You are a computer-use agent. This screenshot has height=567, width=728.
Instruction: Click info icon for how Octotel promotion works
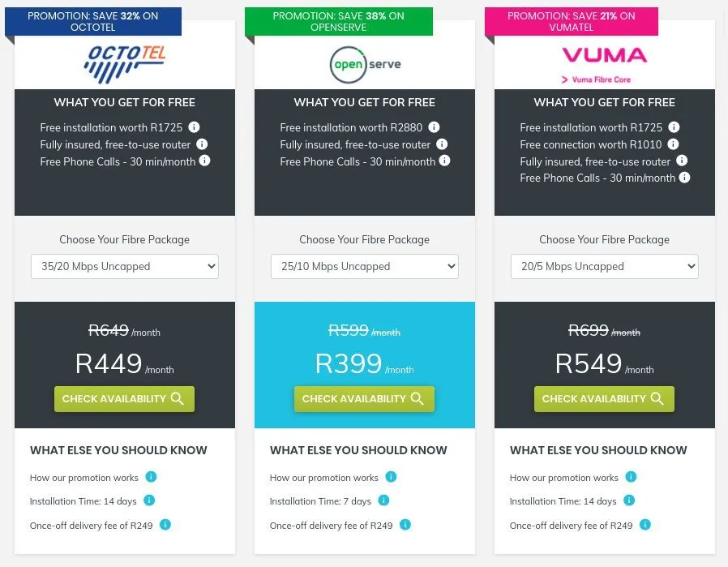pyautogui.click(x=151, y=477)
